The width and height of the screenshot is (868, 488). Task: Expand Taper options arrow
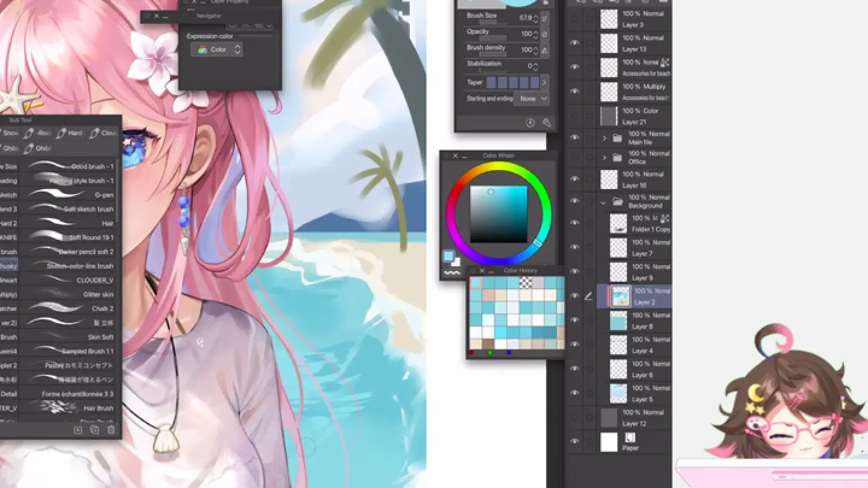[544, 83]
